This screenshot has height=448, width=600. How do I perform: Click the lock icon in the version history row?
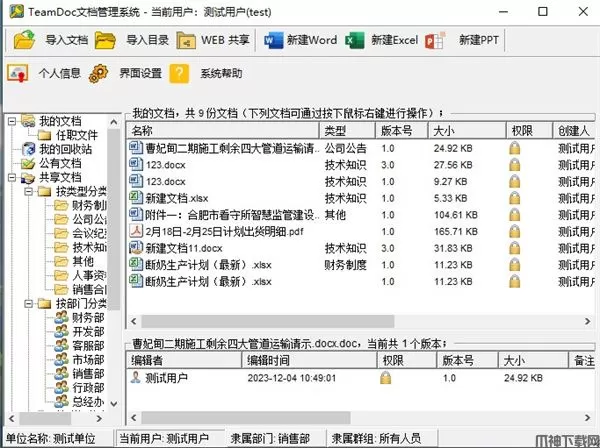click(x=386, y=377)
